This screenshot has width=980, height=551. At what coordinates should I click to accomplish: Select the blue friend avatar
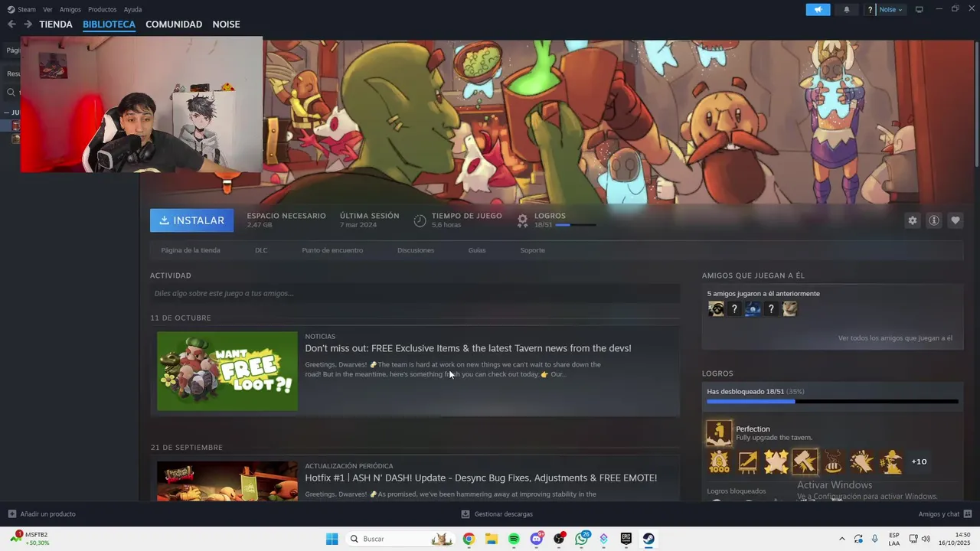[x=753, y=309]
